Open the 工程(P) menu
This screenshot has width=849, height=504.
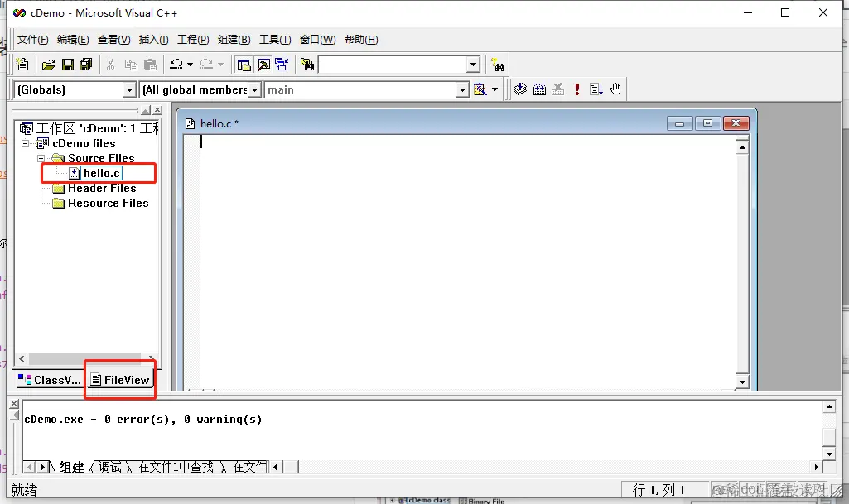click(x=193, y=40)
